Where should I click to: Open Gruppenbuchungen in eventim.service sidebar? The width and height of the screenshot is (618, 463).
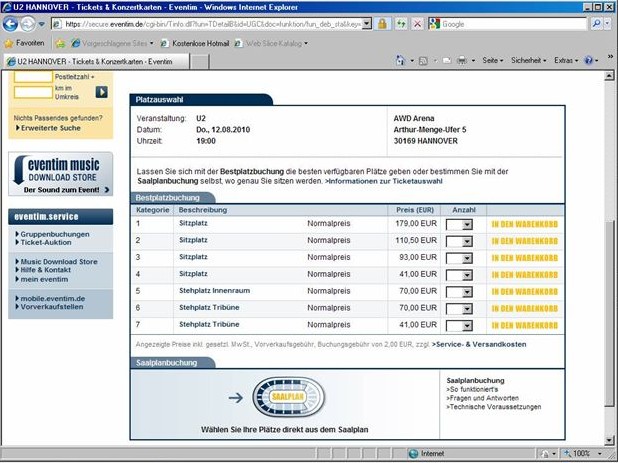55,234
